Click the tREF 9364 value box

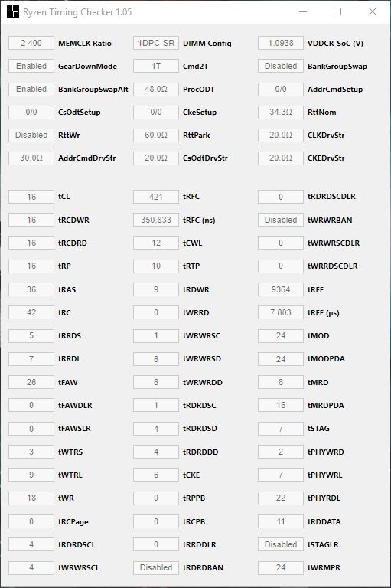[x=281, y=289]
